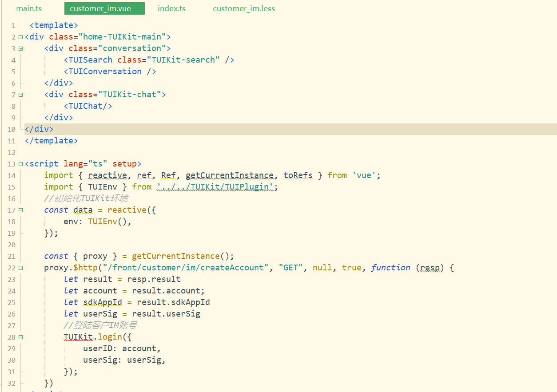The image size is (557, 392).
Task: Click the comment 初始化TUIKit环境
Action: point(86,198)
